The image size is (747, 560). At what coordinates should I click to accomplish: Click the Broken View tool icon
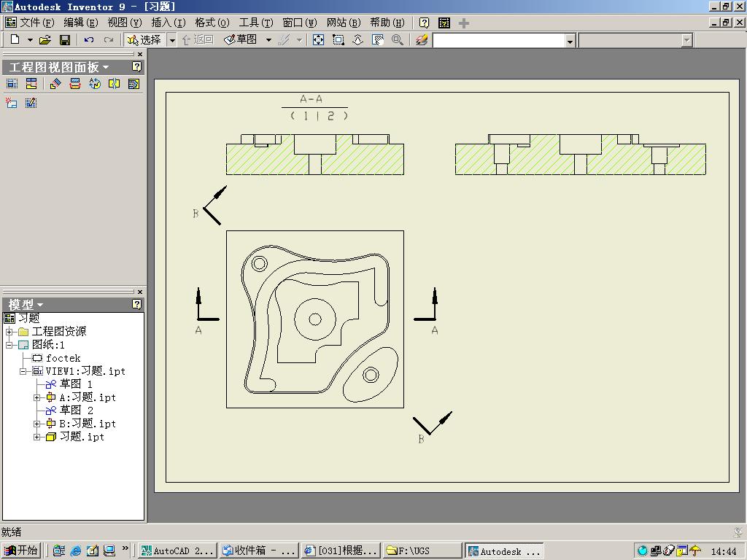click(x=115, y=84)
